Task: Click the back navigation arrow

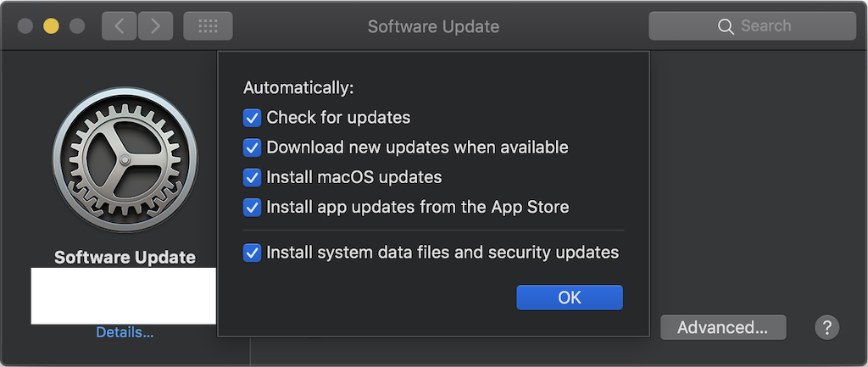Action: 119,26
